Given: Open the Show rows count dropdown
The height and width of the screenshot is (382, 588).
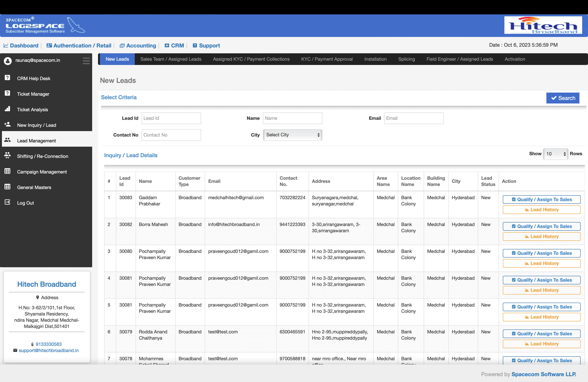Looking at the screenshot, I should click(555, 154).
